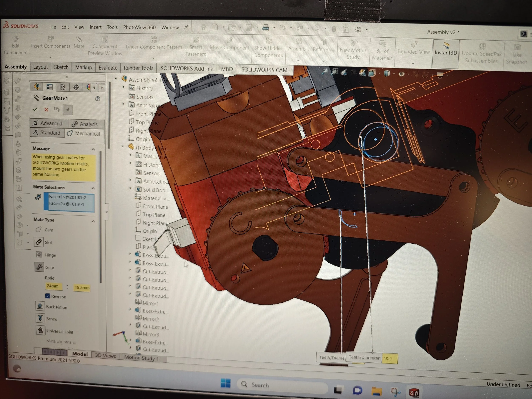Image resolution: width=532 pixels, height=399 pixels.
Task: Cancel the mate with the red X
Action: coord(46,110)
